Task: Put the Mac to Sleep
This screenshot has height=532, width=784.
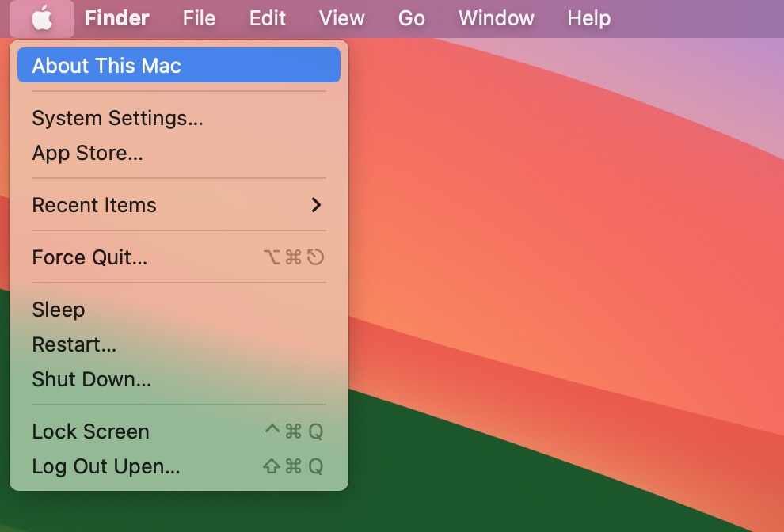Action: coord(179,310)
